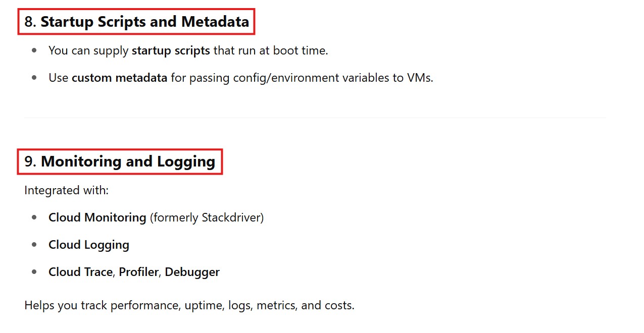Click the bold word Profiler
The height and width of the screenshot is (333, 644).
pos(138,272)
